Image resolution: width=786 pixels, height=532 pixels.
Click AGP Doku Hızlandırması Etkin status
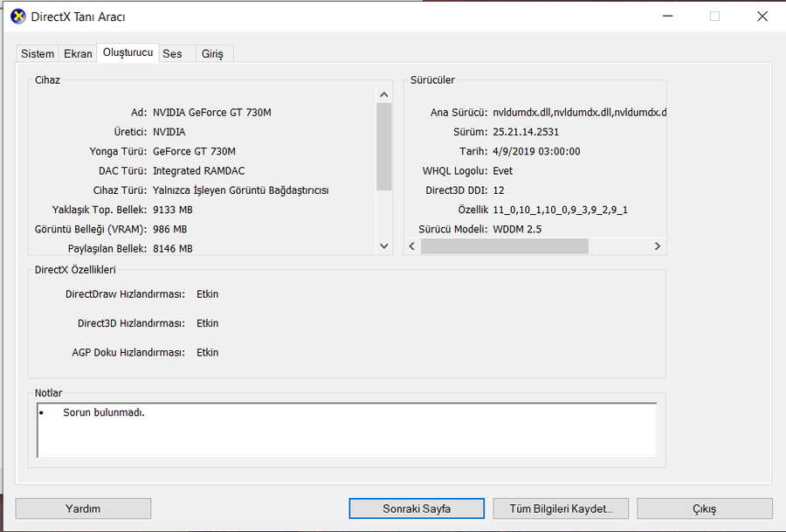pos(207,353)
